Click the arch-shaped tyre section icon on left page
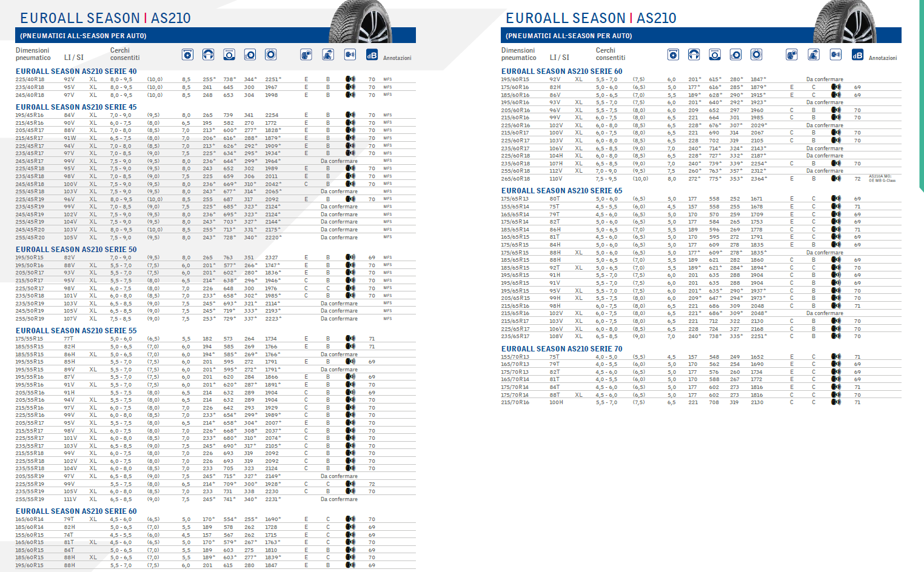 pos(208,55)
